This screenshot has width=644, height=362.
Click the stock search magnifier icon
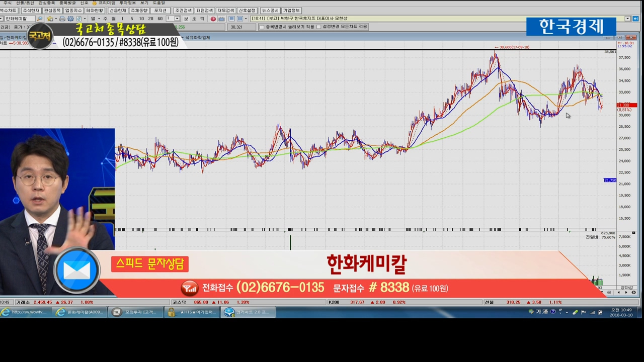pos(40,19)
